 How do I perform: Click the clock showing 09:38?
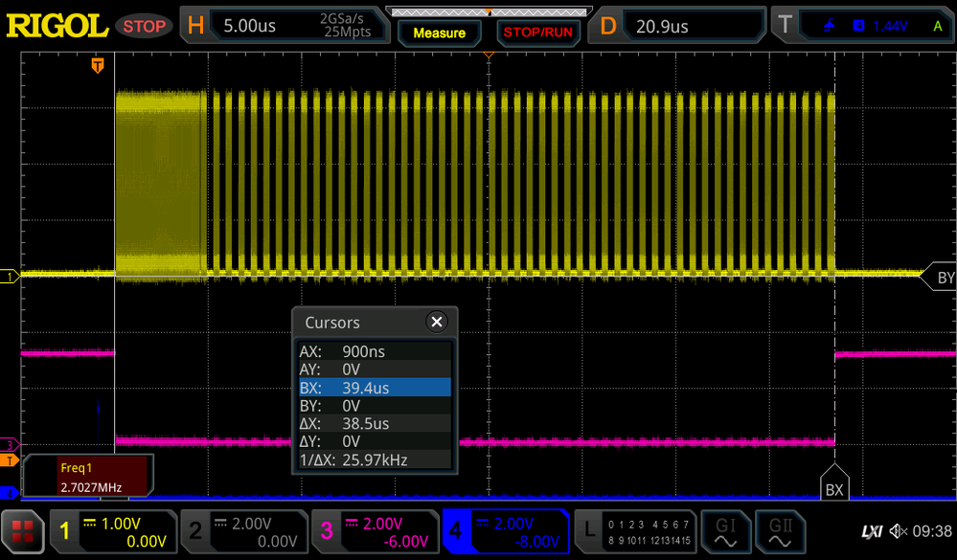[932, 531]
